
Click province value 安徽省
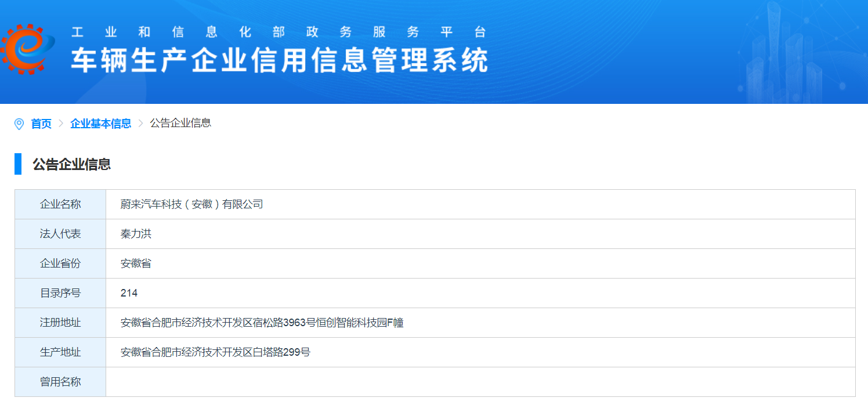click(136, 263)
